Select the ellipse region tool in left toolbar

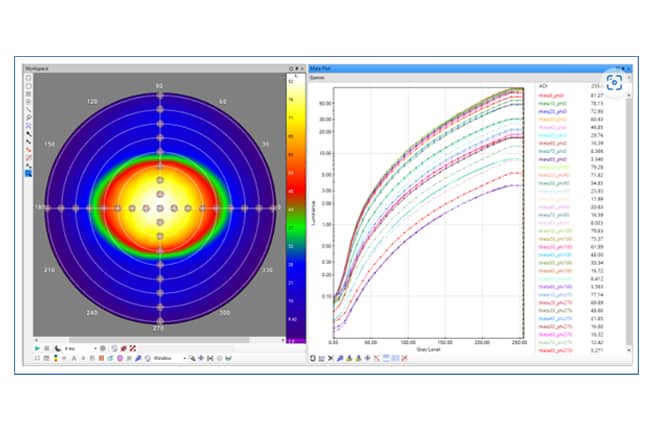coord(28,86)
